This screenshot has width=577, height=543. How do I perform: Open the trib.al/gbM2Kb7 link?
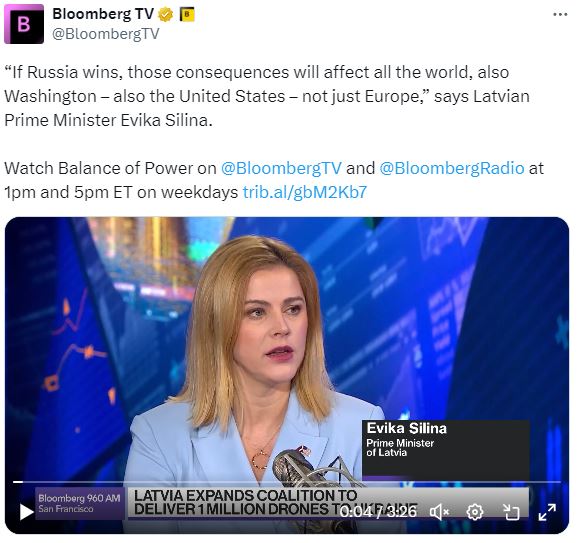(x=305, y=192)
